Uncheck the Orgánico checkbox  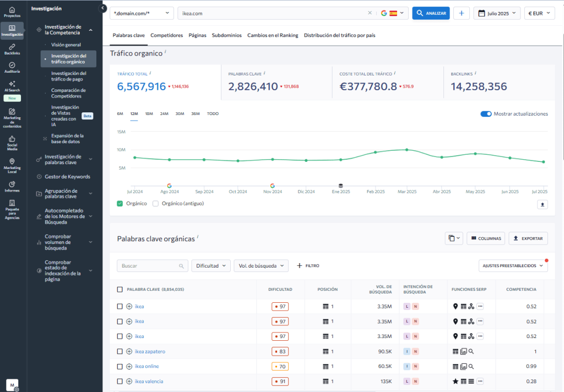(x=120, y=204)
